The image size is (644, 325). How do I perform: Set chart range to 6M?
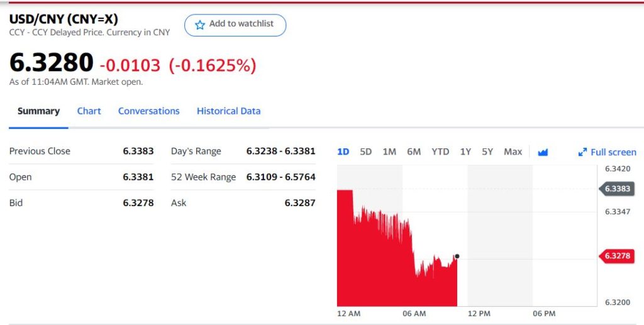click(x=414, y=151)
